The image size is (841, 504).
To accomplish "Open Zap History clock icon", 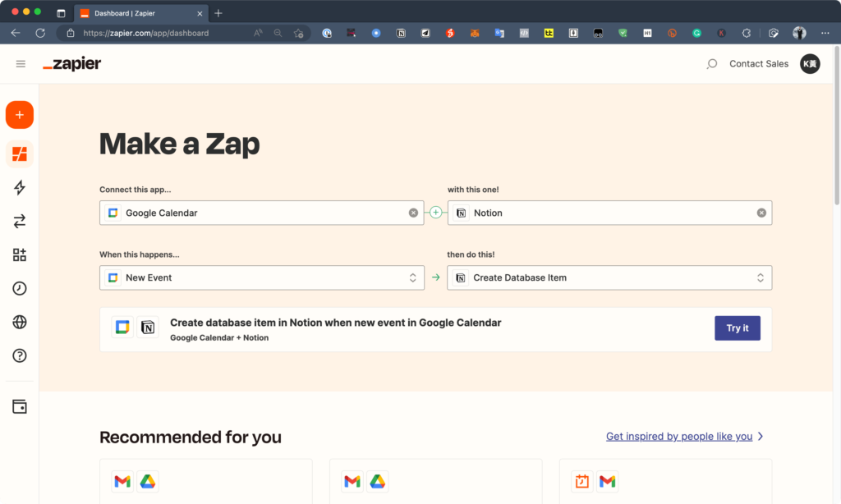I will (20, 288).
